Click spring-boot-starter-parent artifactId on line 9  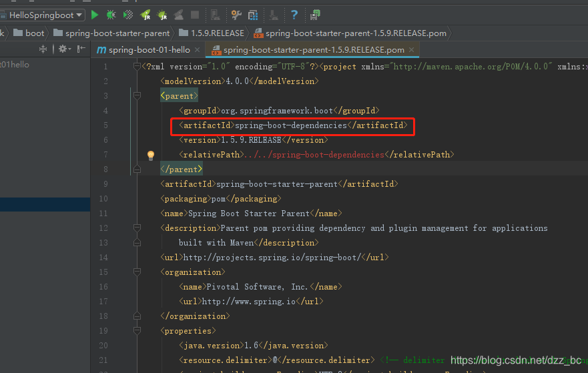[x=277, y=184]
